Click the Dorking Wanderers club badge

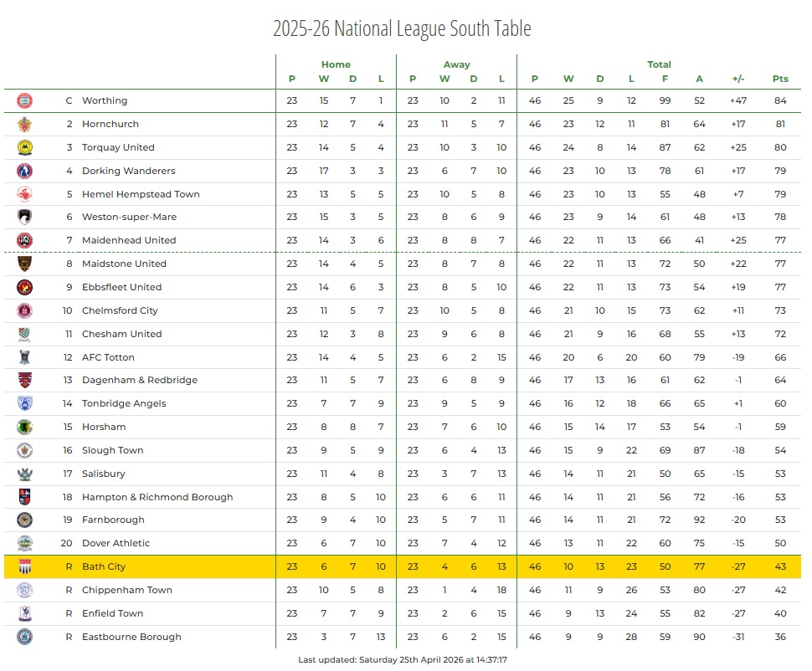coord(25,171)
